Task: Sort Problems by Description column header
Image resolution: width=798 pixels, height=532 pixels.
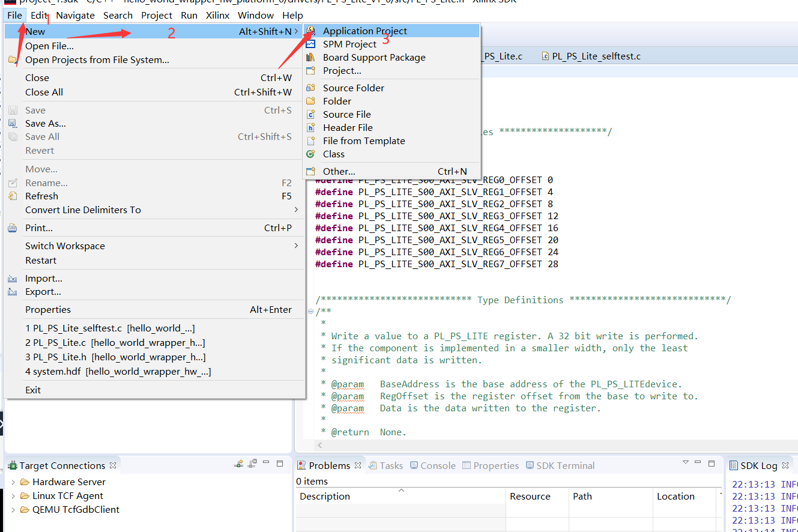Action: [401, 496]
